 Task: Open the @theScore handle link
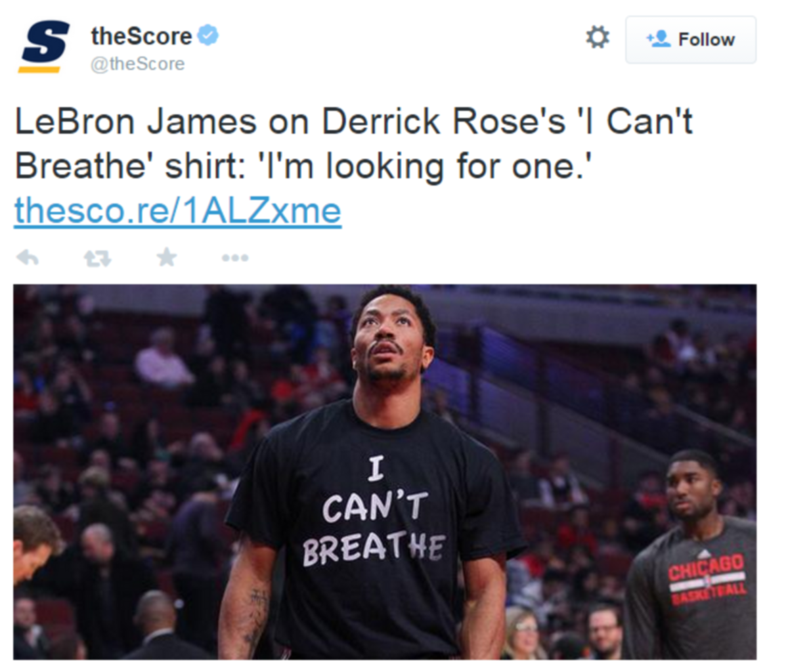click(x=137, y=64)
